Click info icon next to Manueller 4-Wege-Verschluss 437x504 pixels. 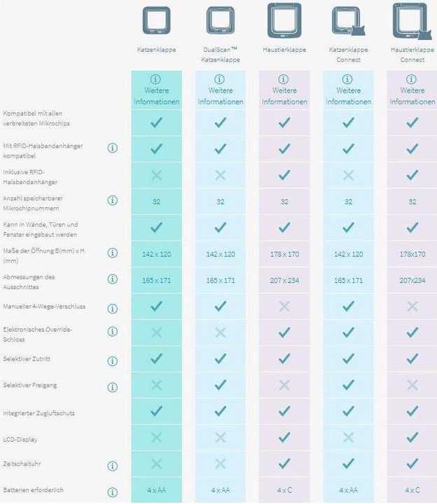pyautogui.click(x=112, y=309)
